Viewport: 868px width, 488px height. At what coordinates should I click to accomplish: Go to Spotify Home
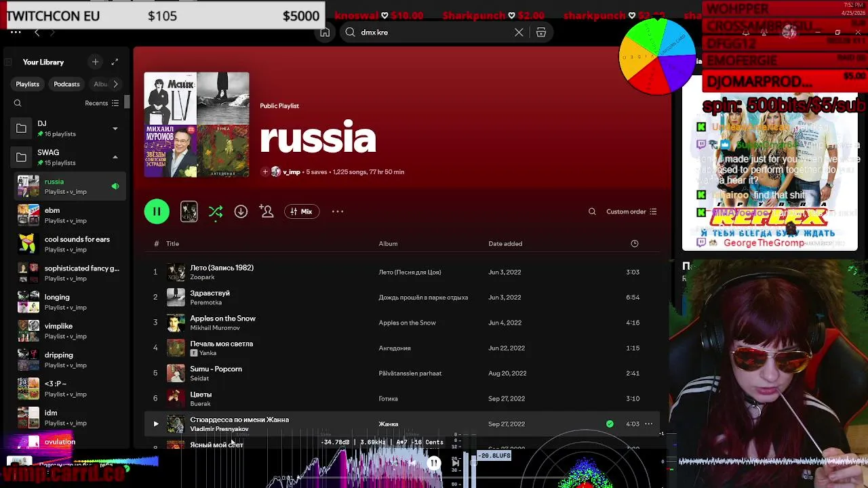click(325, 32)
